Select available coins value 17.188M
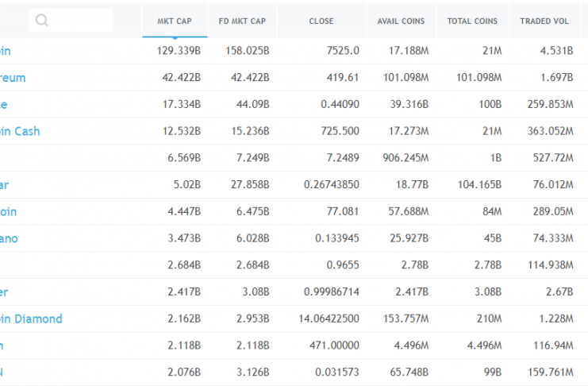Viewport: 588px width, 386px height. pos(409,51)
